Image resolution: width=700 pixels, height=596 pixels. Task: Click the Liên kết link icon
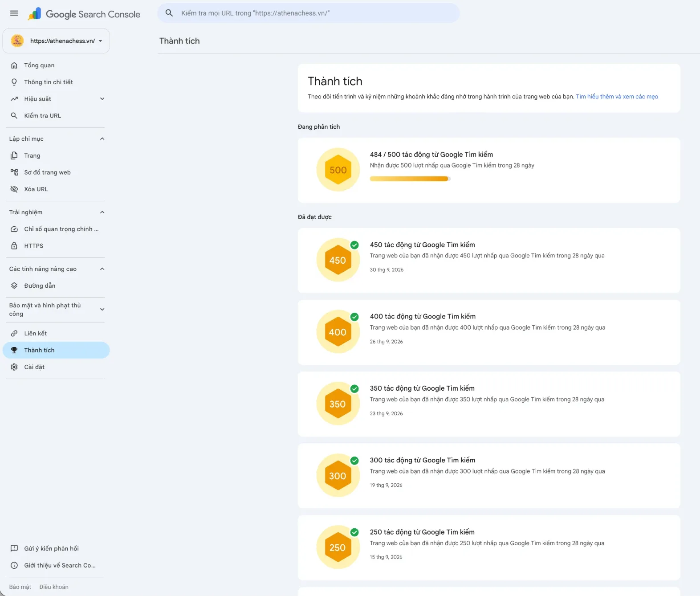pyautogui.click(x=14, y=334)
